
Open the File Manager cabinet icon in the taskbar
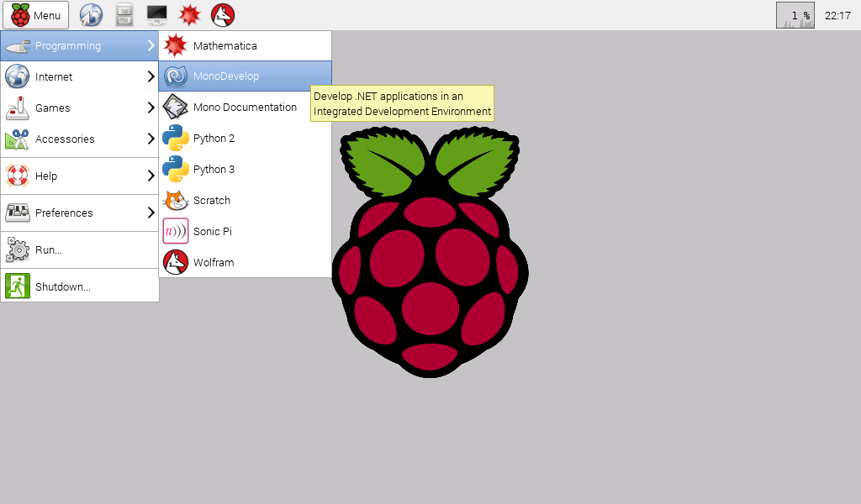124,15
